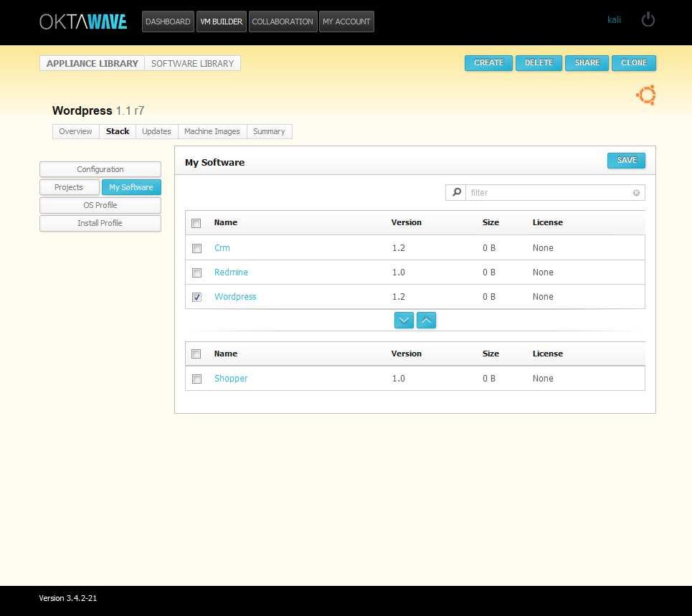Open the Configuration section
Viewport: 692px width, 616px height.
100,169
